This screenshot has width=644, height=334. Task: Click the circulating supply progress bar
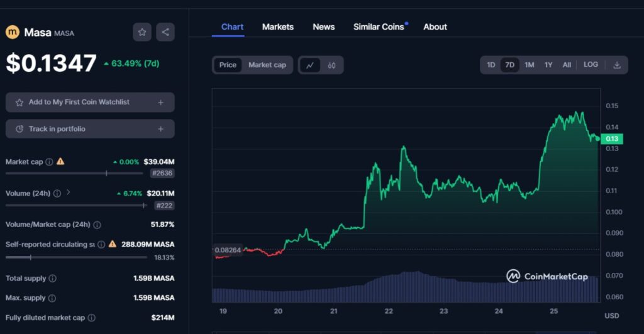[x=76, y=258]
